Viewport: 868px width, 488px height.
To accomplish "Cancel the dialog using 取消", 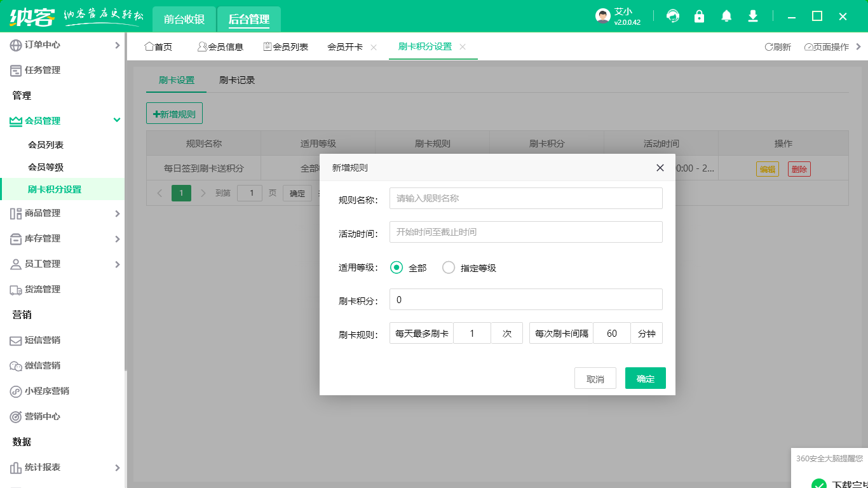I will [x=595, y=377].
